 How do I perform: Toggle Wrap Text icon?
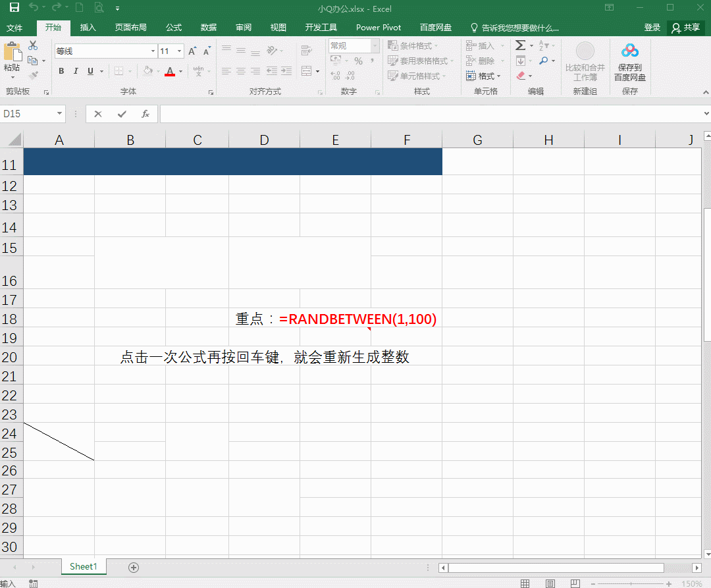307,50
